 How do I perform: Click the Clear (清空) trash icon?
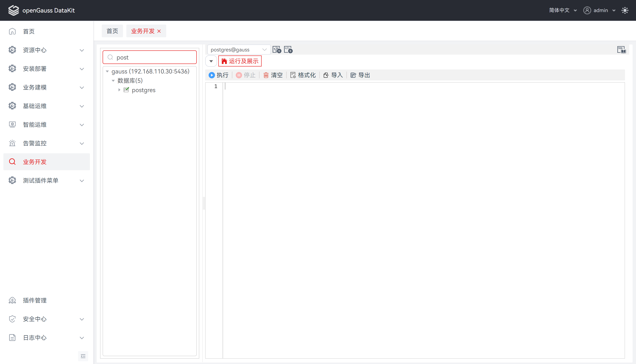coord(266,75)
